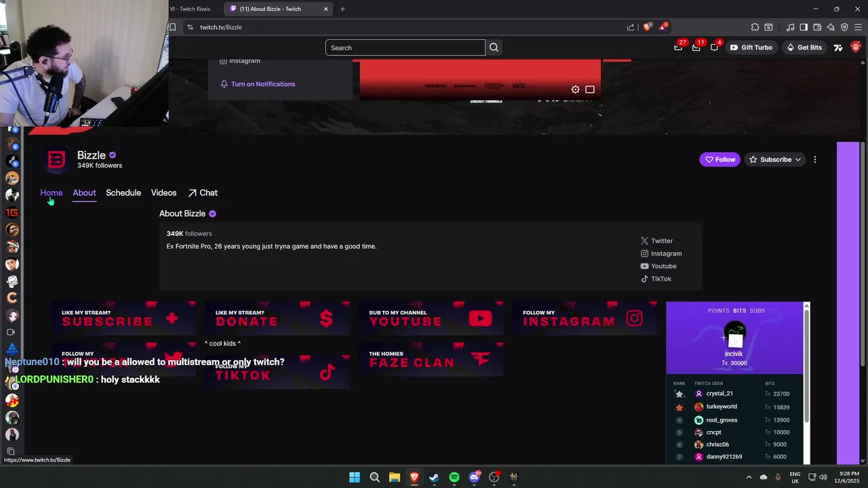Click the share page icon in address bar
The height and width of the screenshot is (488, 868).
(631, 27)
